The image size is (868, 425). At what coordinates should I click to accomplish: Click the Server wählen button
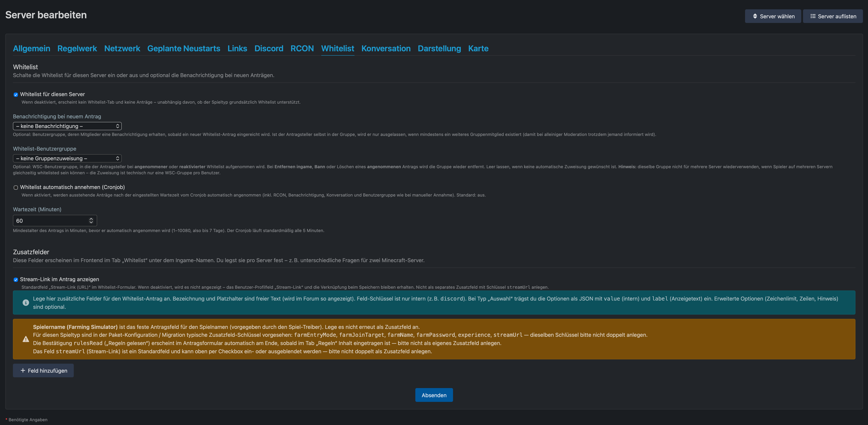coord(773,16)
